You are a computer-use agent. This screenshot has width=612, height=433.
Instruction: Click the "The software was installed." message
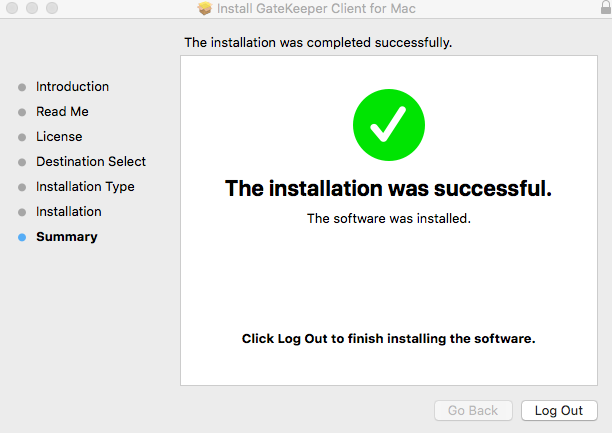click(x=388, y=218)
